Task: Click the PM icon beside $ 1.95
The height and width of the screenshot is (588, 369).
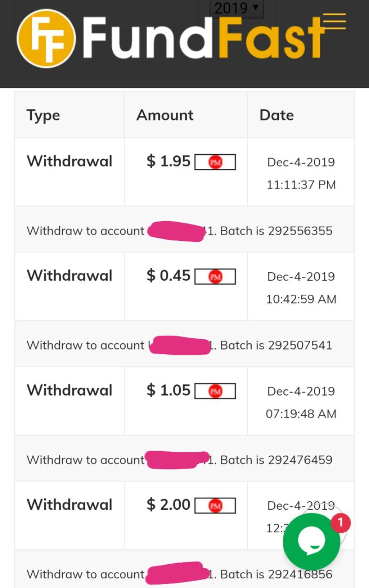Action: pos(215,162)
